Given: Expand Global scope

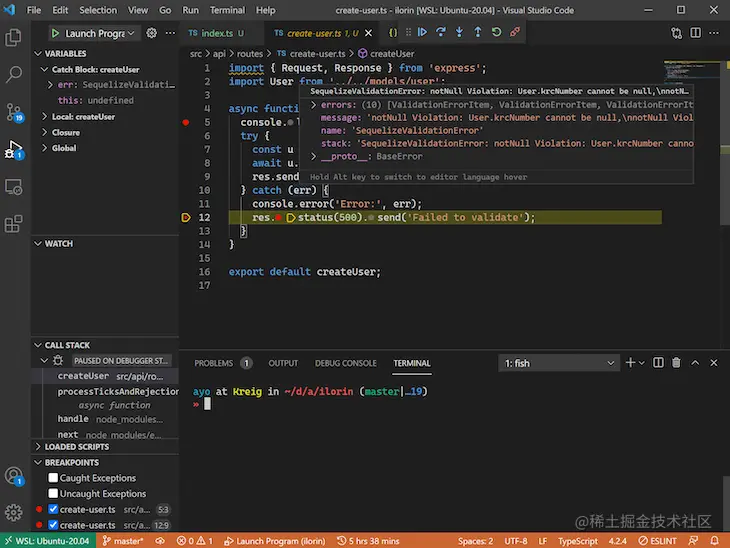Looking at the screenshot, I should click(x=44, y=148).
